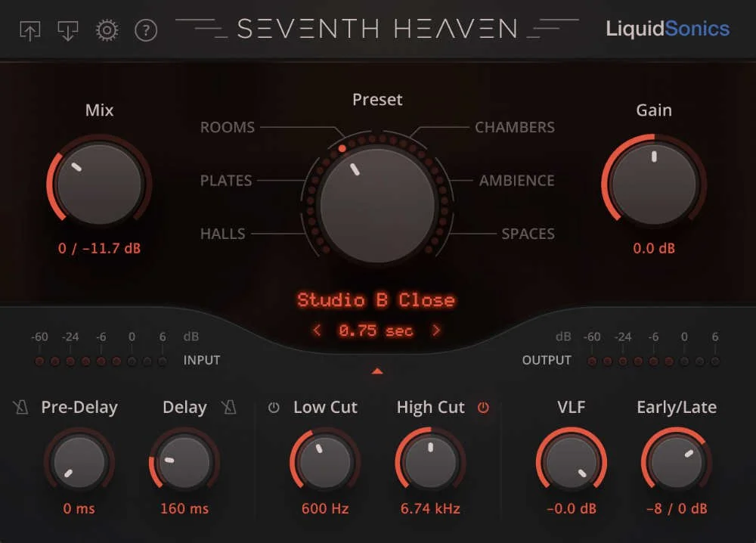This screenshot has width=756, height=543.
Task: Select next decay time with right arrow
Action: click(436, 330)
